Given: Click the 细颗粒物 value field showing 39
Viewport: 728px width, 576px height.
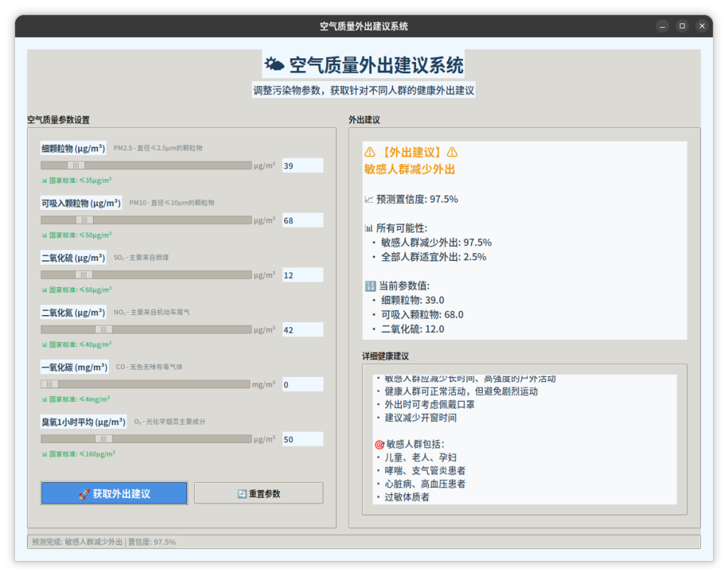Looking at the screenshot, I should pyautogui.click(x=302, y=166).
